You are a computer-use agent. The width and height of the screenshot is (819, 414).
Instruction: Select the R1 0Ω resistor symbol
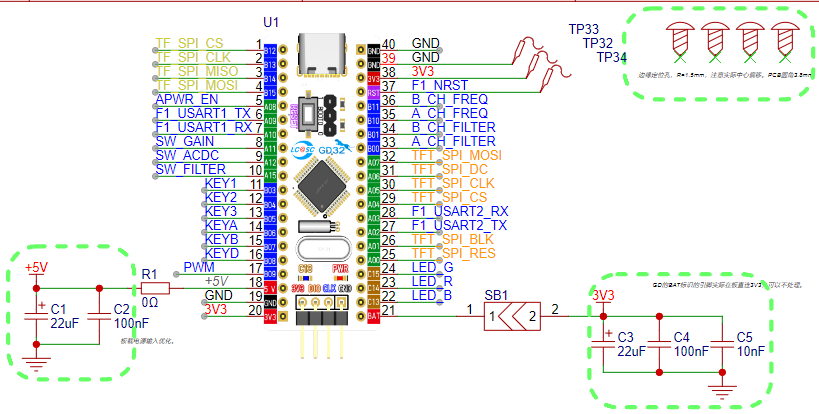point(155,288)
